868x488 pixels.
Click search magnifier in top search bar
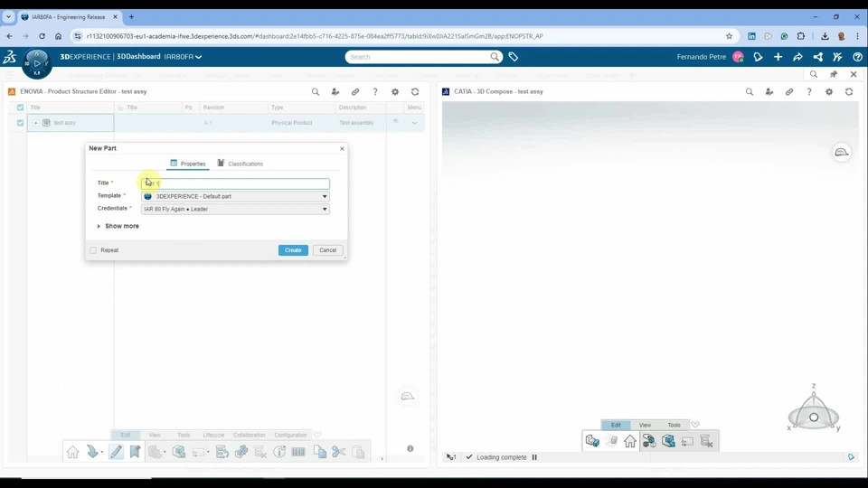[x=495, y=56]
